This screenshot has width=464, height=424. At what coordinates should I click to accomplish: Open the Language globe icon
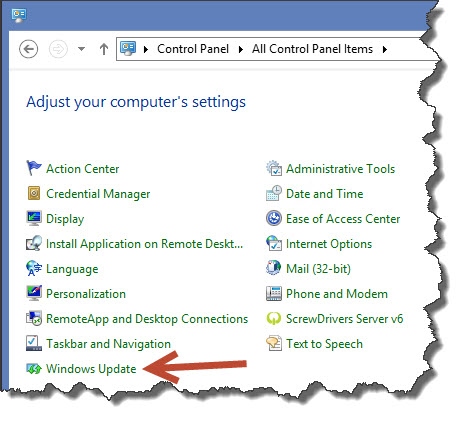tap(34, 268)
